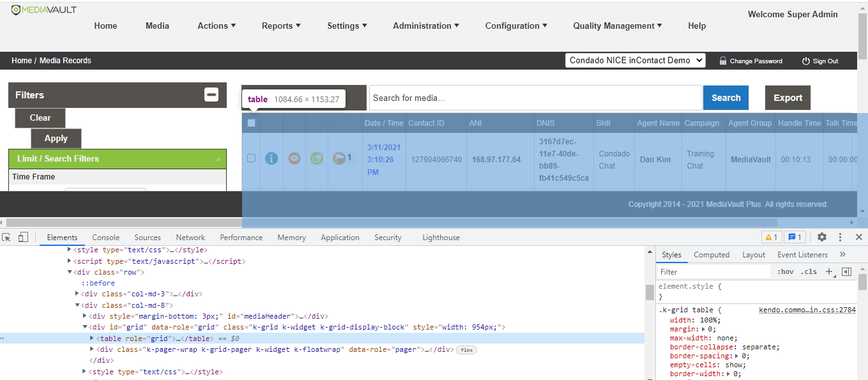The height and width of the screenshot is (380, 868).
Task: Switch to the Performance tab
Action: pos(241,237)
